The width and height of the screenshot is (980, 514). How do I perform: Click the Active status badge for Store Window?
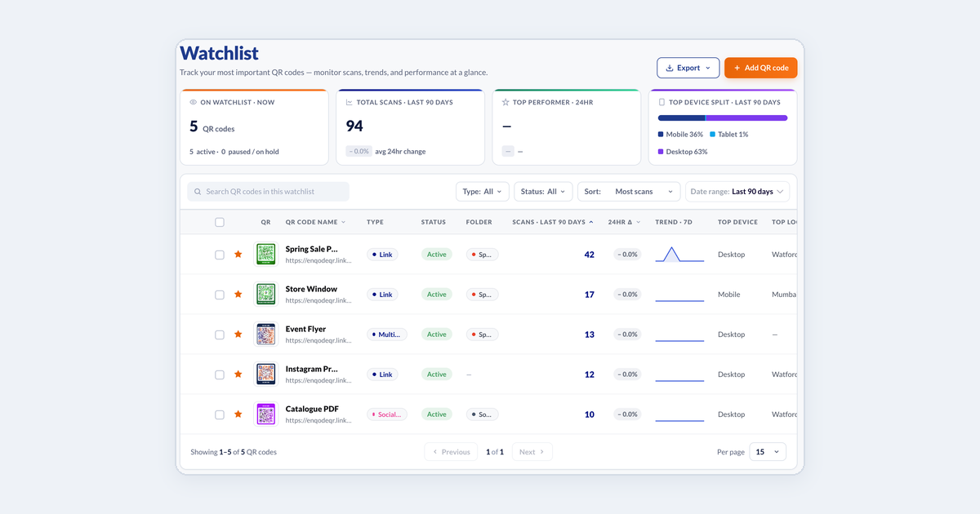click(437, 295)
